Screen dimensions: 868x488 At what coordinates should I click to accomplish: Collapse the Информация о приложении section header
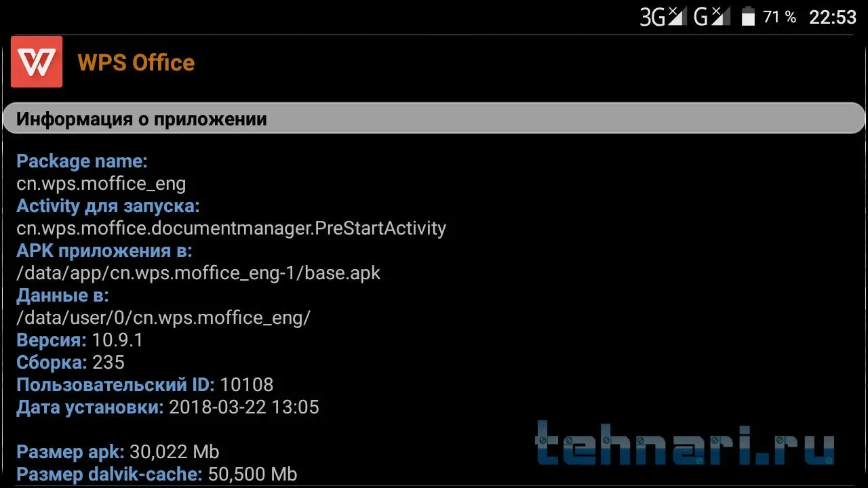(434, 119)
